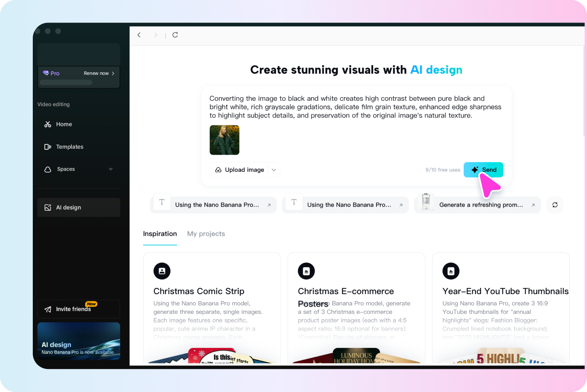Click the 9/10 free uses counter

point(443,170)
